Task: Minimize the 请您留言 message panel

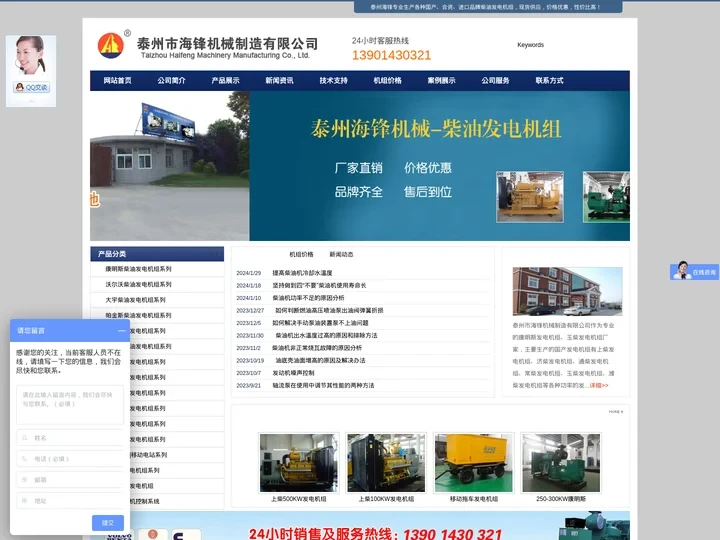Action: (121, 330)
